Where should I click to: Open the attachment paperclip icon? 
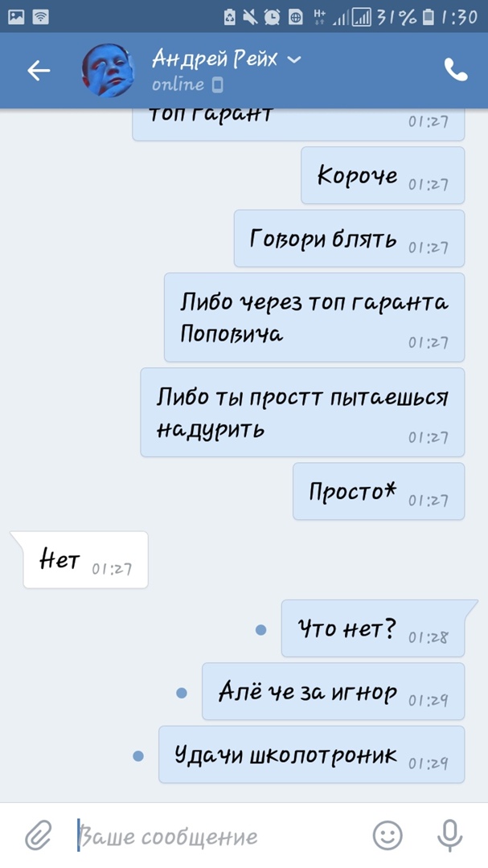tap(39, 835)
